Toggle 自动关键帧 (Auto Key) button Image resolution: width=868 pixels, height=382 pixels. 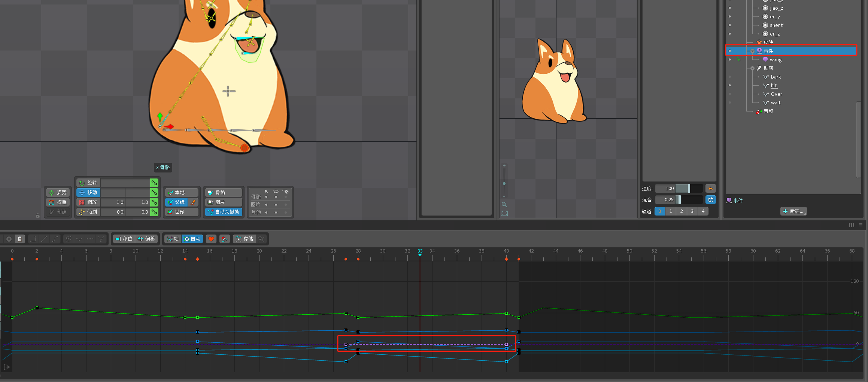point(224,212)
